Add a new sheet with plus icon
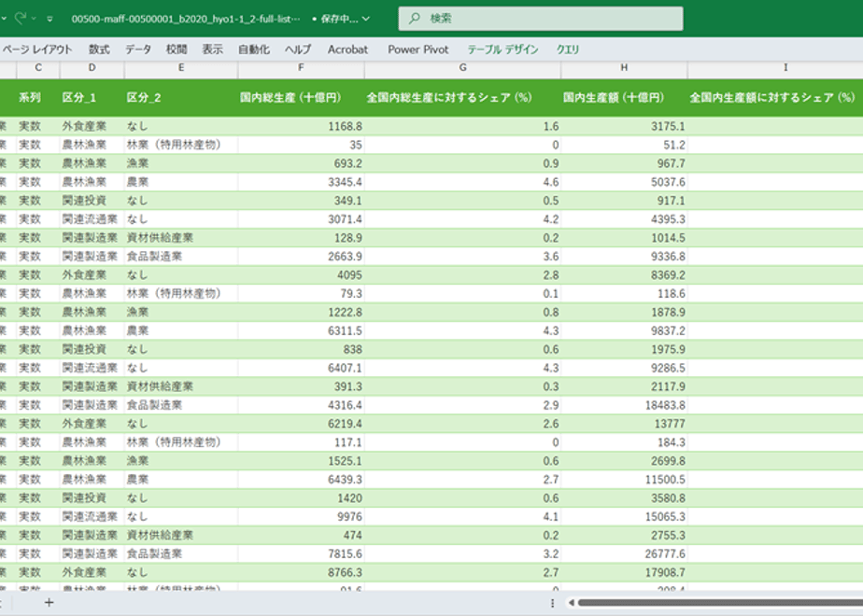Viewport: 863px width, 616px height. (49, 603)
